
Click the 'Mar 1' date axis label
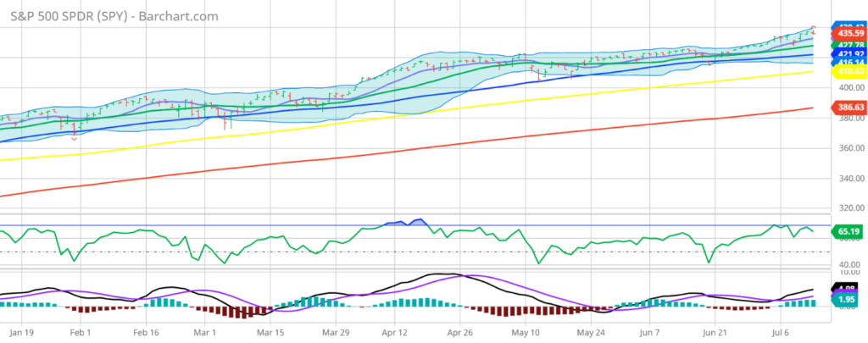tap(205, 334)
